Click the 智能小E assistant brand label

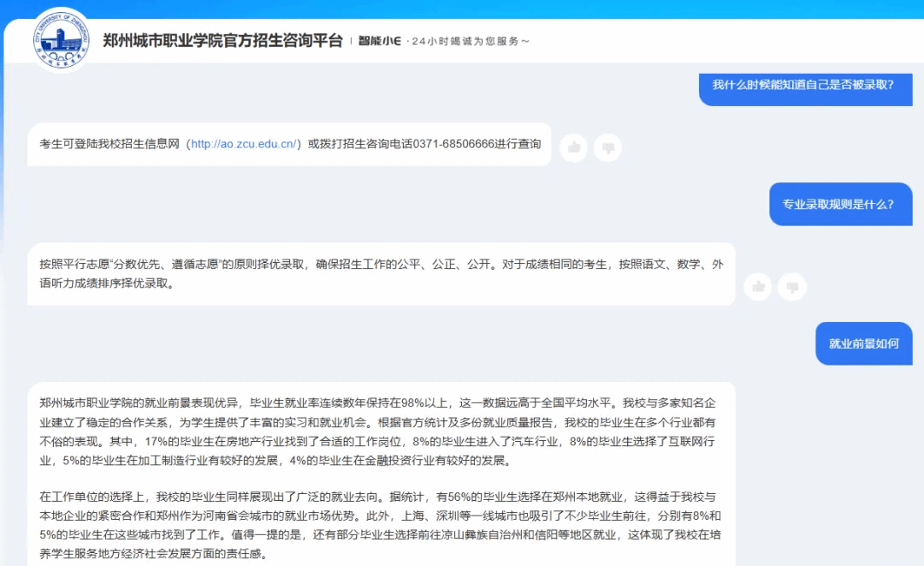click(379, 41)
